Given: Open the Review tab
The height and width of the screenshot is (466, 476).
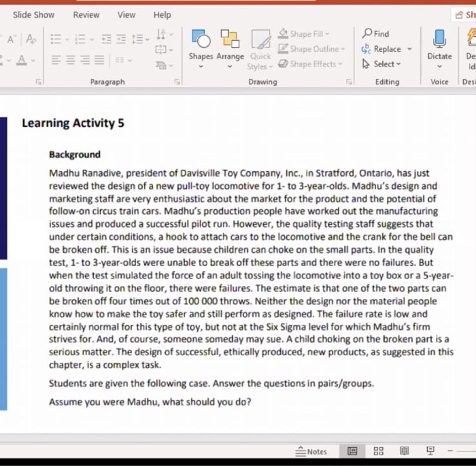Looking at the screenshot, I should click(86, 15).
